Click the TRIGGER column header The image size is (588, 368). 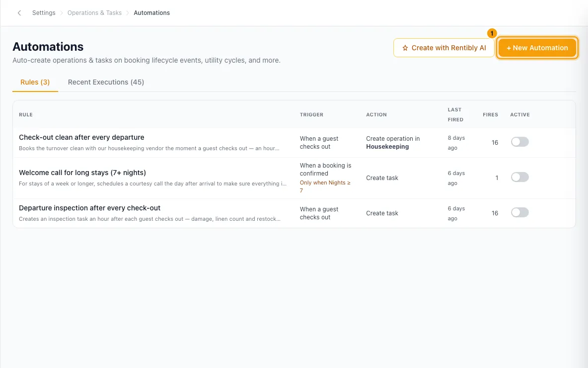pos(311,115)
